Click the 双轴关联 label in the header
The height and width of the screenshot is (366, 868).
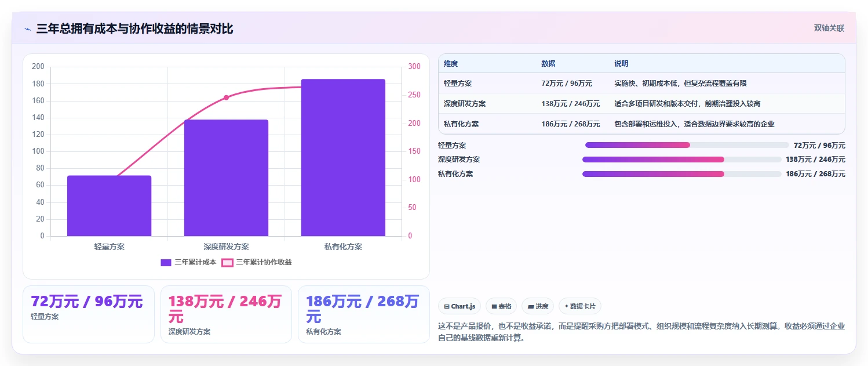pyautogui.click(x=829, y=28)
